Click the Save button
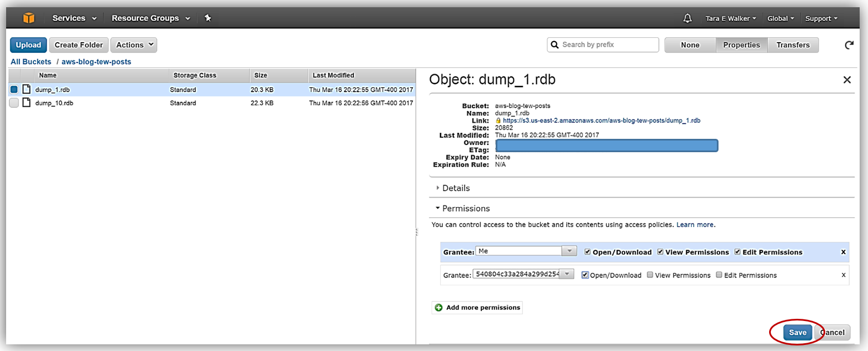 point(797,333)
